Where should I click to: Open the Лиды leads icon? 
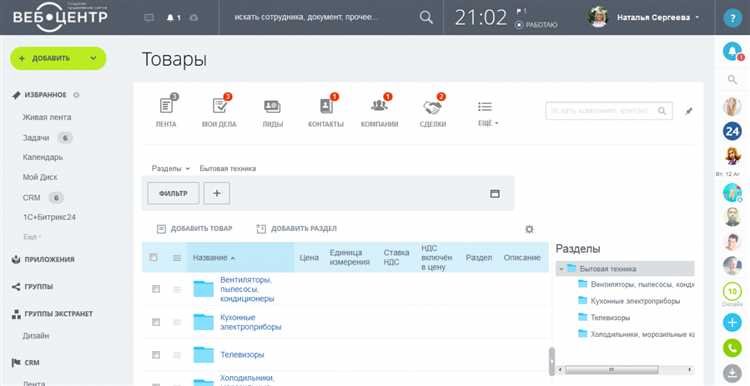[x=272, y=106]
